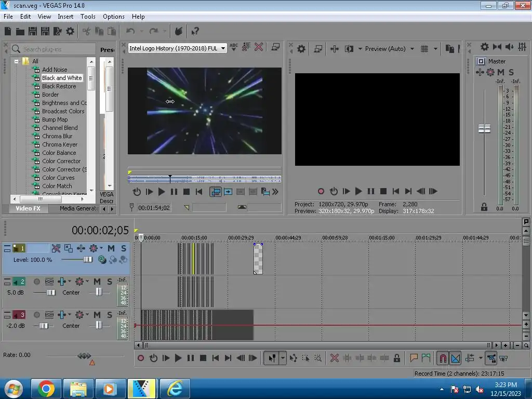Click the What's This help icon
This screenshot has height=399, width=532.
pos(195,31)
